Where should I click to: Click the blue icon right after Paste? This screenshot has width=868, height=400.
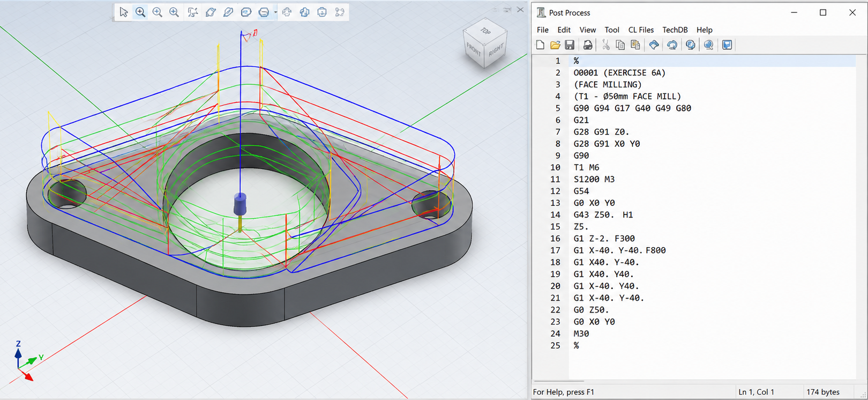coord(654,45)
